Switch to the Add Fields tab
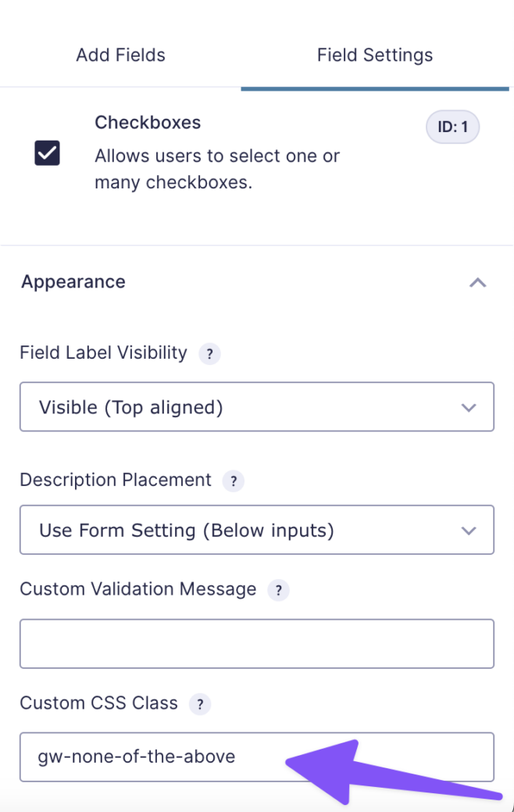514x812 pixels. point(120,55)
